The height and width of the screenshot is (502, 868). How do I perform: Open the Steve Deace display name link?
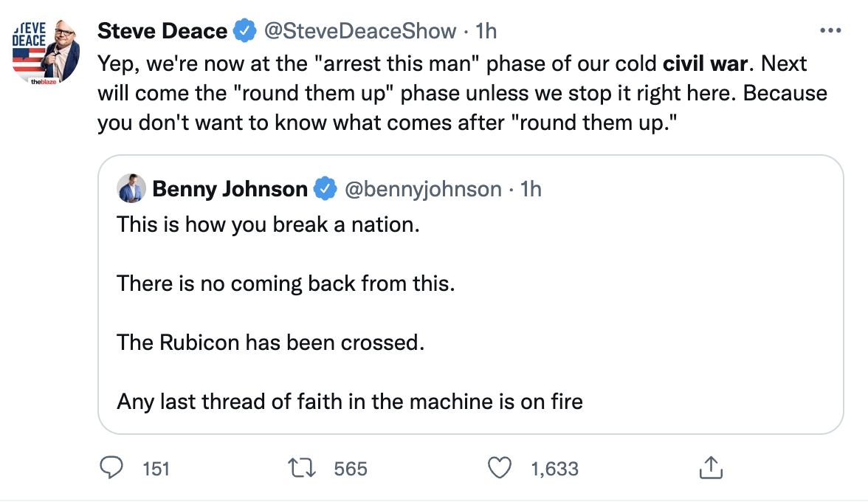(162, 31)
